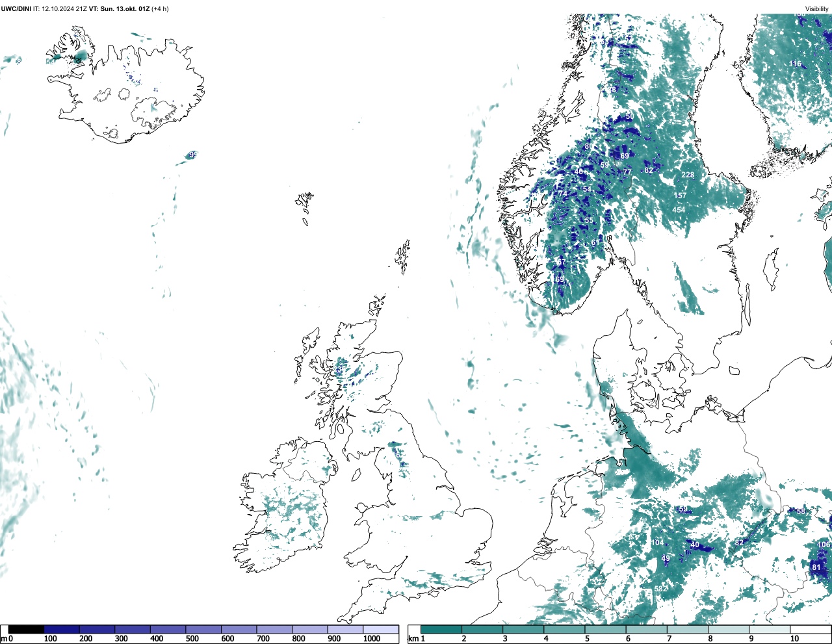Click the '106' value at the map's right edge
Screen dimensions: 832x644
point(824,545)
